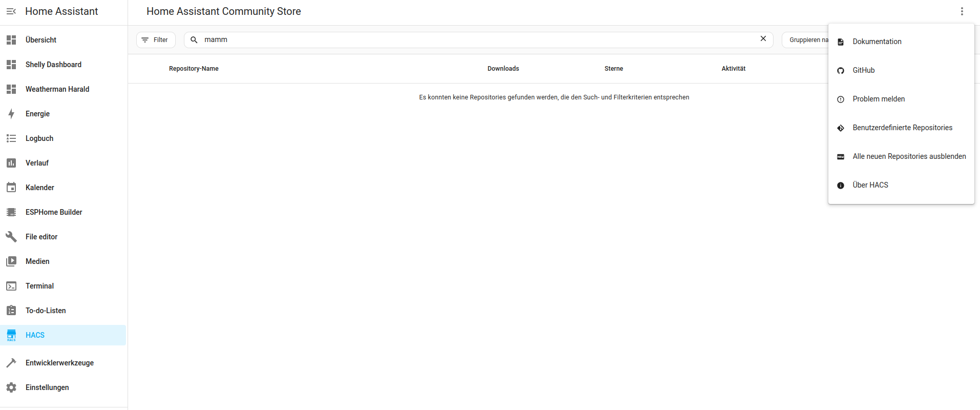Screen dimensions: 980x410
Task: Clear the search text with the X
Action: click(x=763, y=38)
